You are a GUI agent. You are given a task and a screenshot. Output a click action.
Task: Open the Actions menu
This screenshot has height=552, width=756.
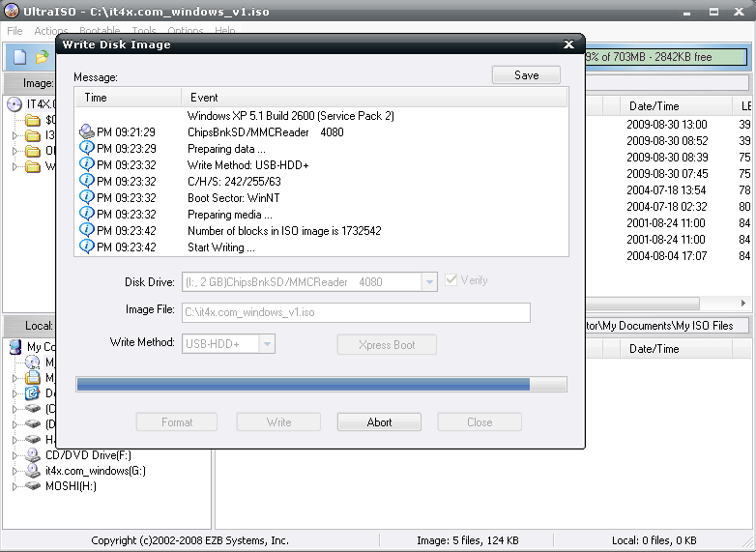tap(50, 30)
